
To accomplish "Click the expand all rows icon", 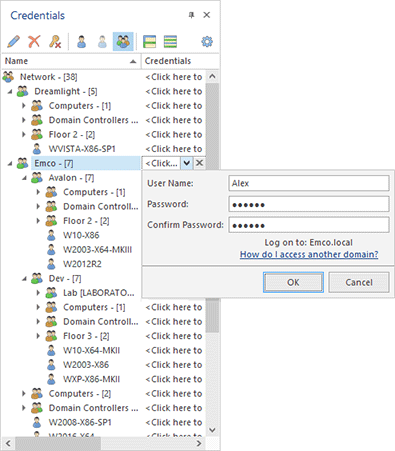I will click(149, 42).
